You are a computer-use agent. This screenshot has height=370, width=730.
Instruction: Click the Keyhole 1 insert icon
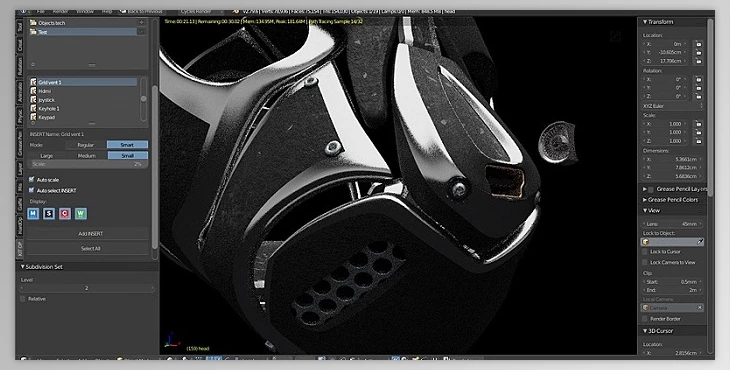coord(34,108)
